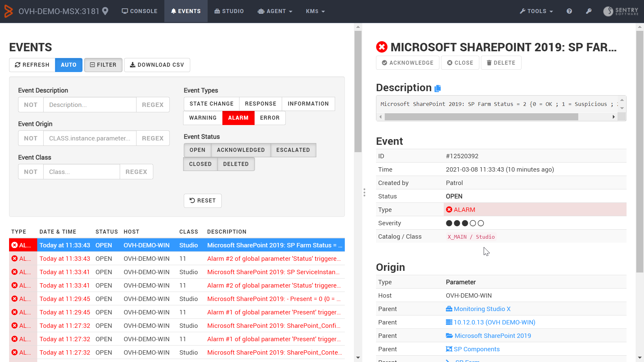Click folder icon beside Microsoft SharePoint 2019
This screenshot has width=644, height=362.
click(x=449, y=336)
